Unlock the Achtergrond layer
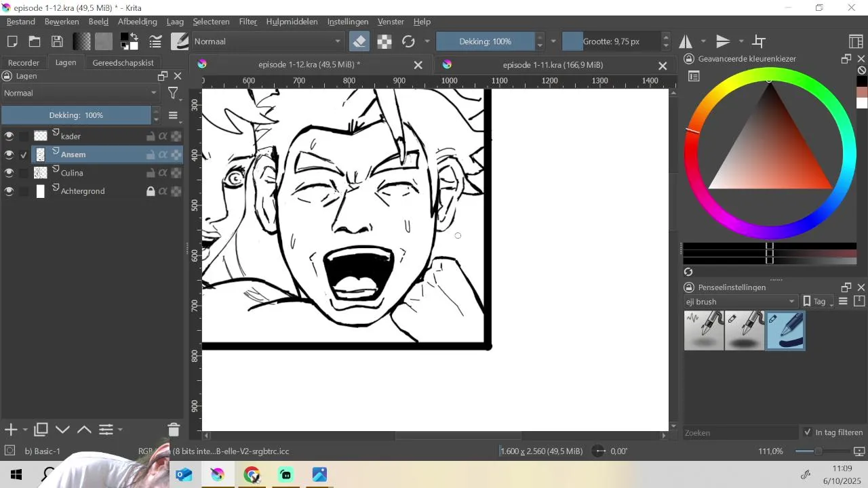This screenshot has width=868, height=488. (x=151, y=191)
